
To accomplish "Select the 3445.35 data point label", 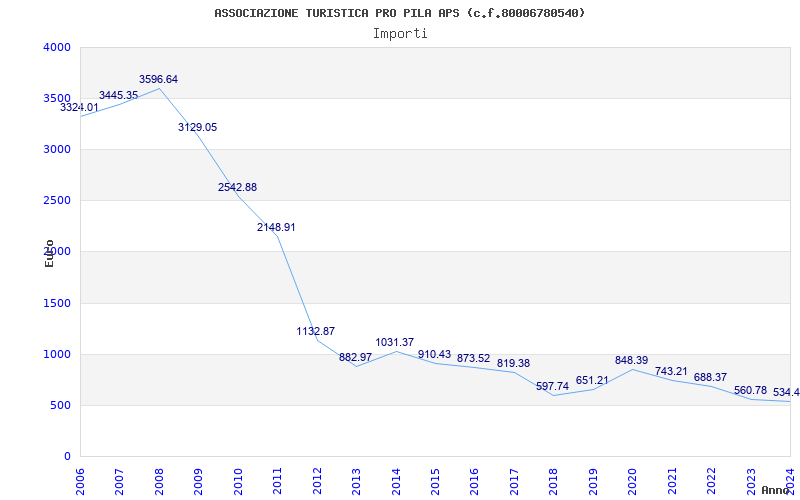I will click(x=118, y=95).
